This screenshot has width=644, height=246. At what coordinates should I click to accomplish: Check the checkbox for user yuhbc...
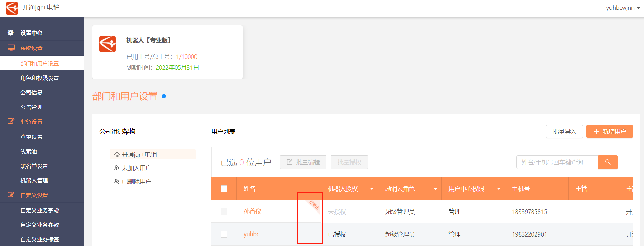[224, 234]
